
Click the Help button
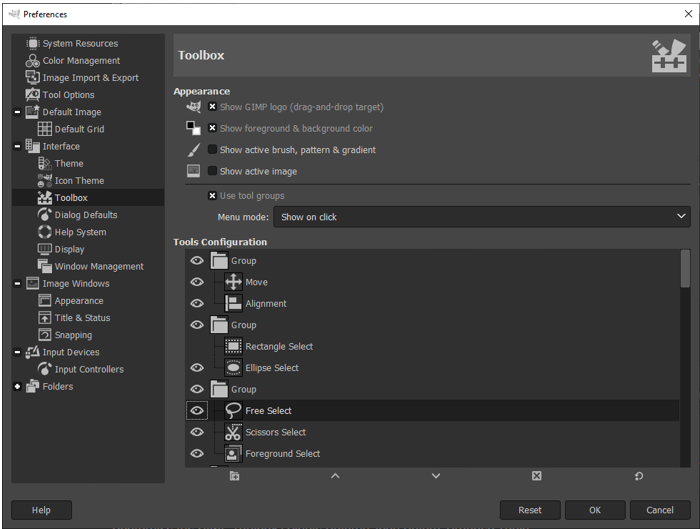(41, 510)
